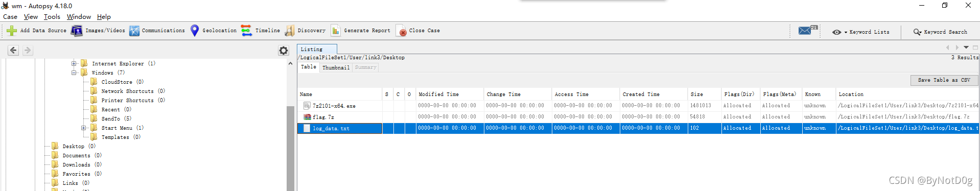
Task: Go back with the left arrow button
Action: (13, 50)
